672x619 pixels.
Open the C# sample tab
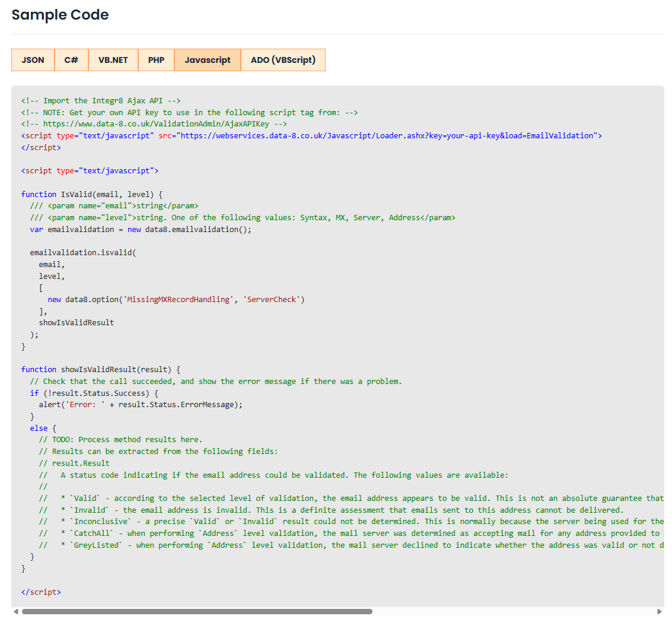pyautogui.click(x=71, y=60)
